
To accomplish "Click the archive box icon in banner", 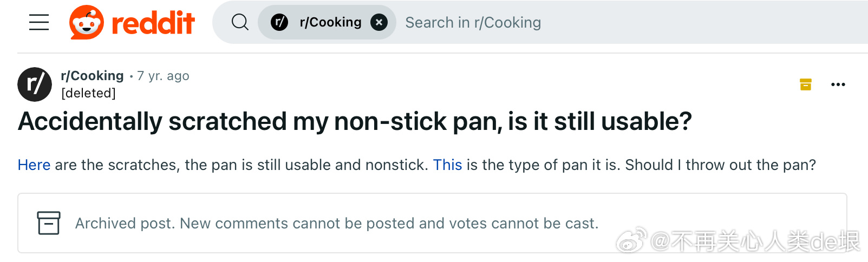I will point(49,223).
